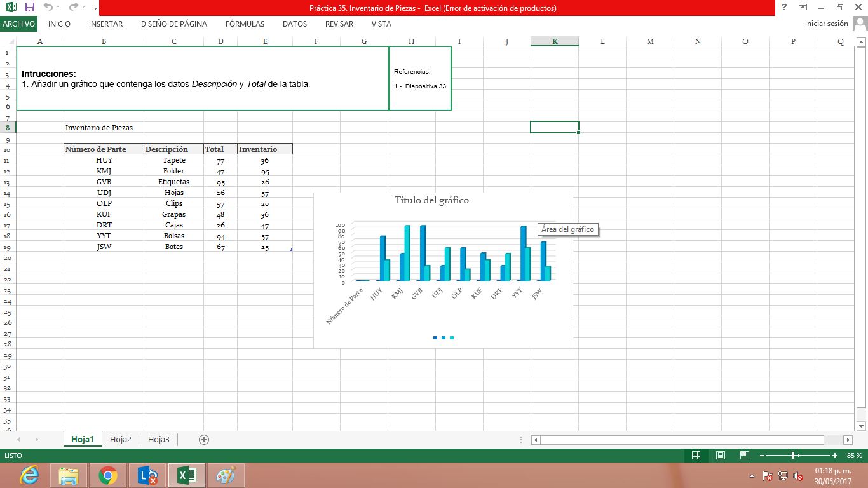This screenshot has height=488, width=868.
Task: Select row 8 header
Action: (7, 127)
